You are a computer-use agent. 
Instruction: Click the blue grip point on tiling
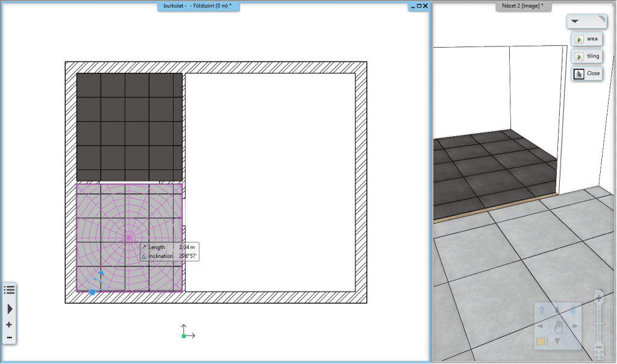point(92,292)
